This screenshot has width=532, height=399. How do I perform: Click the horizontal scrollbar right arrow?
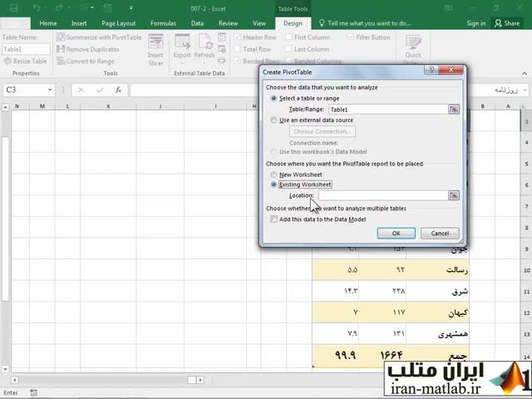200,380
